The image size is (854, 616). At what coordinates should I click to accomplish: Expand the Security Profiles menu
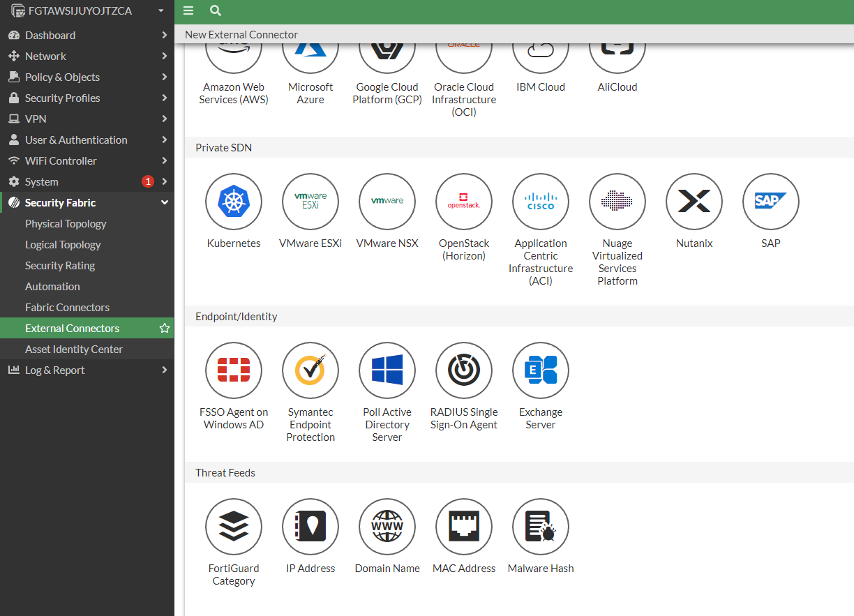87,98
